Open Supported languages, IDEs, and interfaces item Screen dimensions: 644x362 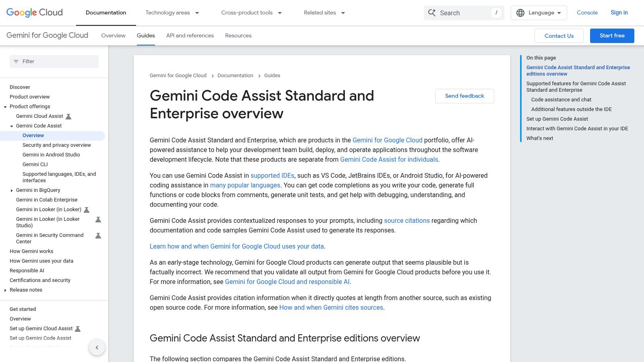pyautogui.click(x=59, y=177)
